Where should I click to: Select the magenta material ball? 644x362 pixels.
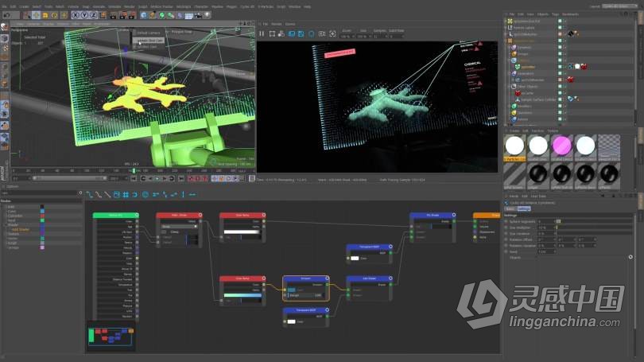pos(561,146)
